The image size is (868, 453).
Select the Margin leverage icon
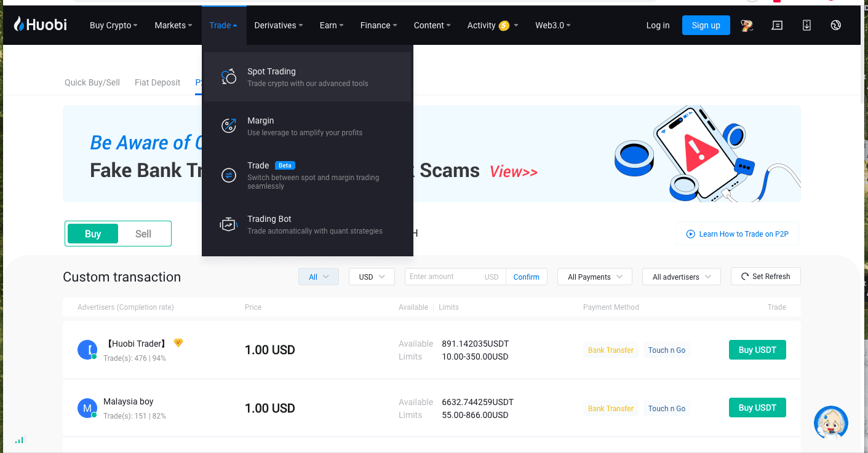pos(229,126)
